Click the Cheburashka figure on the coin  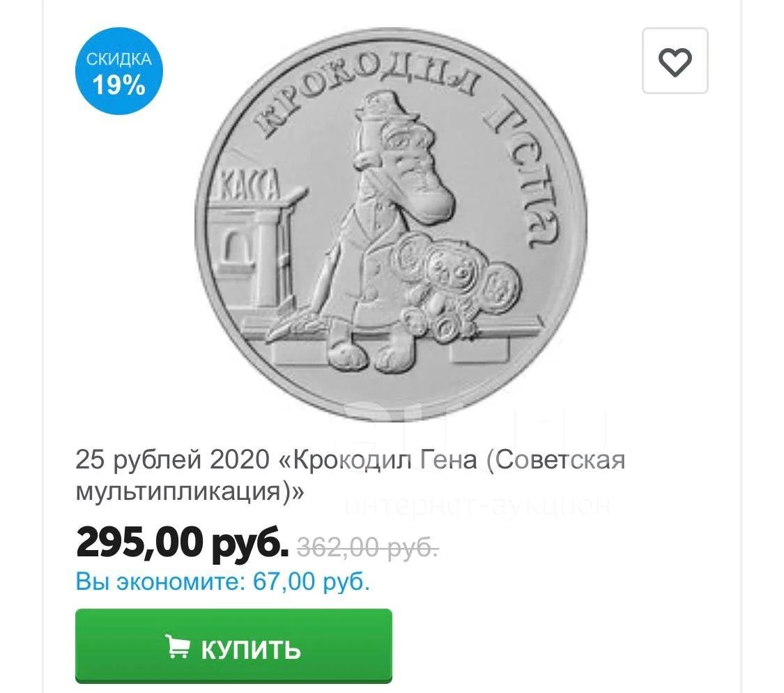pos(452,285)
